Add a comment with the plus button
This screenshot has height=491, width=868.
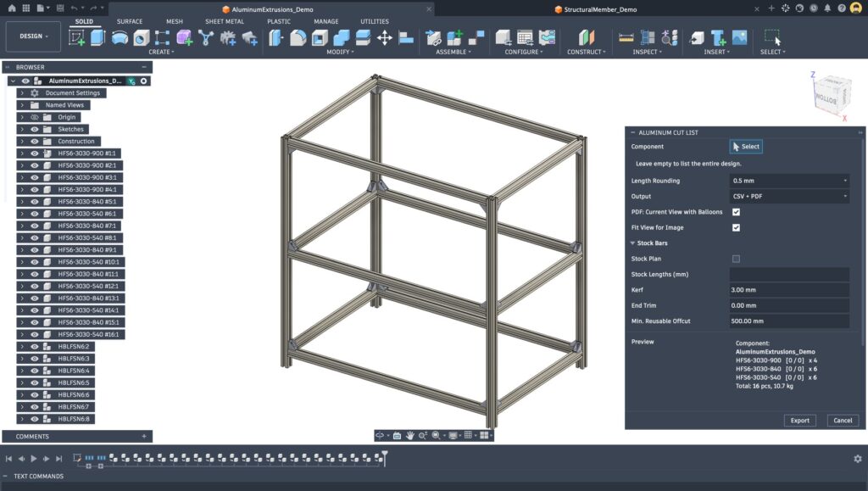click(144, 436)
